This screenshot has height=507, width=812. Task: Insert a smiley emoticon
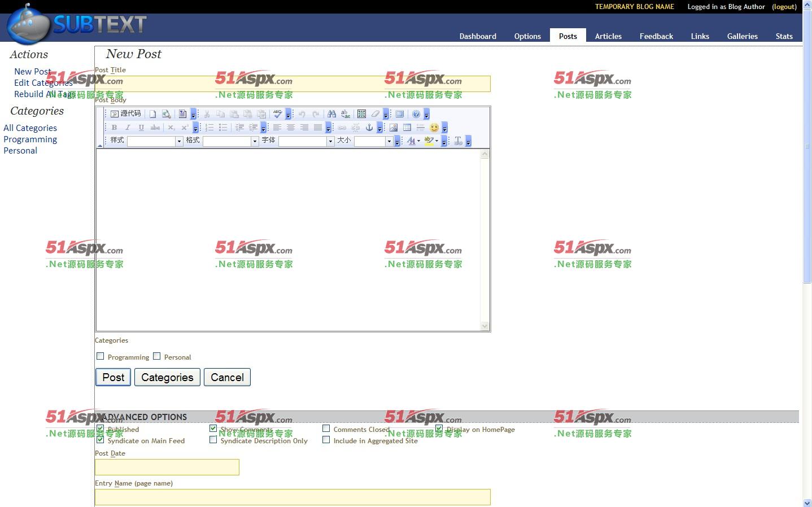point(434,128)
